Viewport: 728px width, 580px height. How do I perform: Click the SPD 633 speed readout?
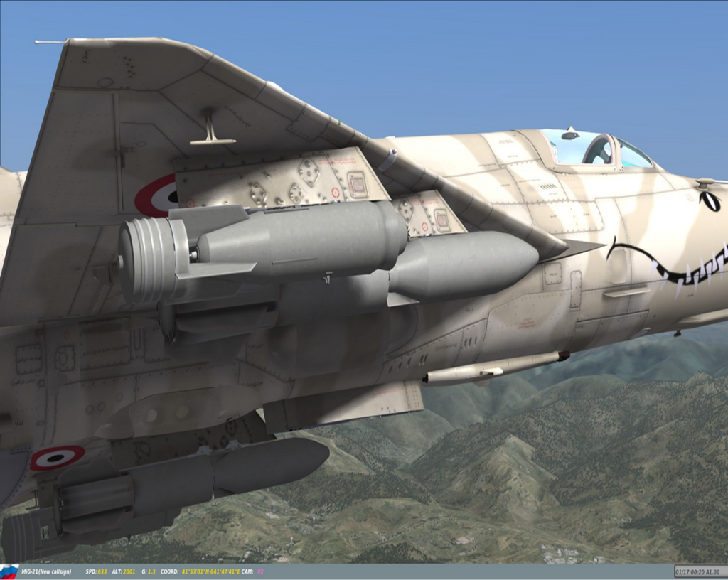[96, 571]
